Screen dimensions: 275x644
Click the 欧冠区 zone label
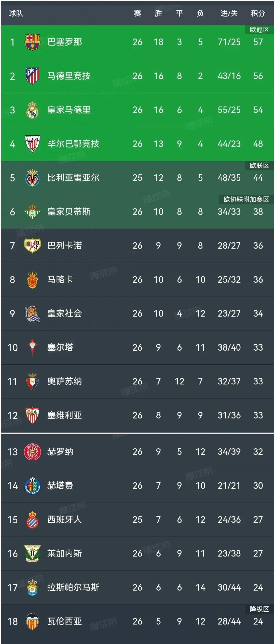click(x=259, y=30)
